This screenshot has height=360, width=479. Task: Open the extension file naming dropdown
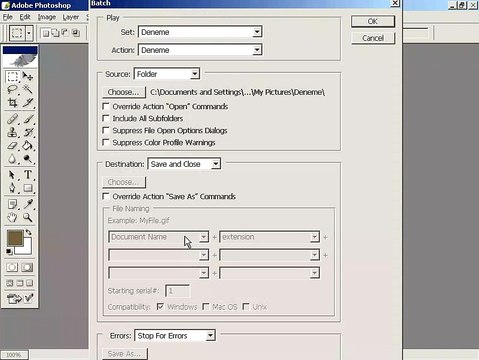pyautogui.click(x=270, y=237)
